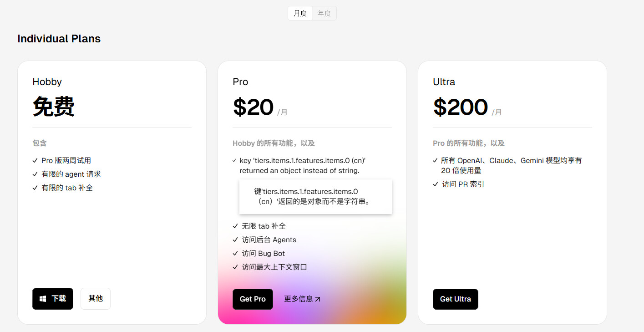Click the Windows logo icon on Download button
Screen dimensions: 644x332
click(x=43, y=299)
